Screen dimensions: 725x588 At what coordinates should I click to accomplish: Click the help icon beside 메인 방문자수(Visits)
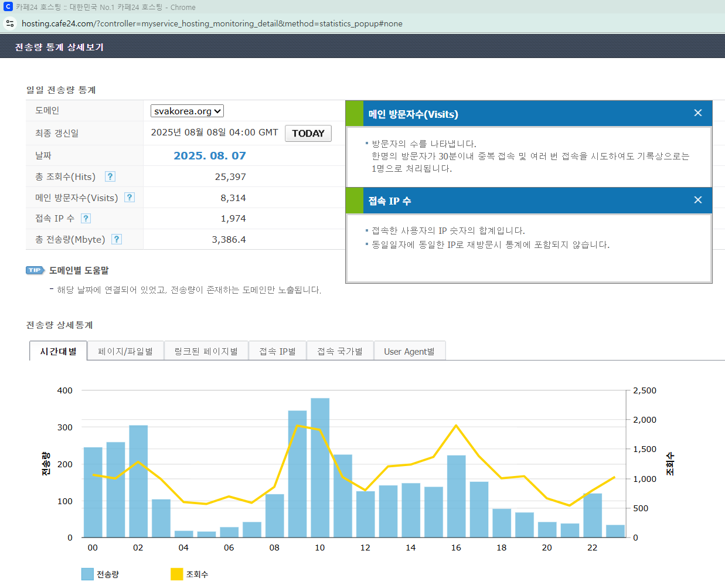pos(130,198)
